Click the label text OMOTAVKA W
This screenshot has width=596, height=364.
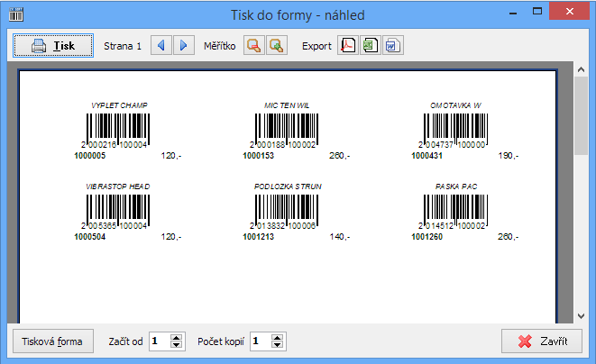tap(455, 105)
